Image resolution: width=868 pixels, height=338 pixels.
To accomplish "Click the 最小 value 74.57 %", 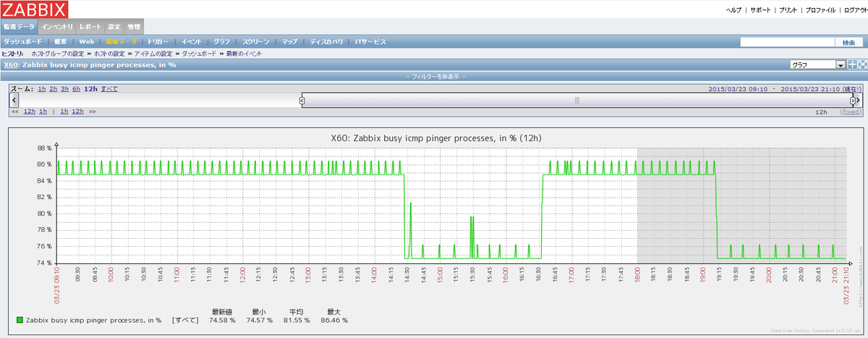I will (x=260, y=319).
